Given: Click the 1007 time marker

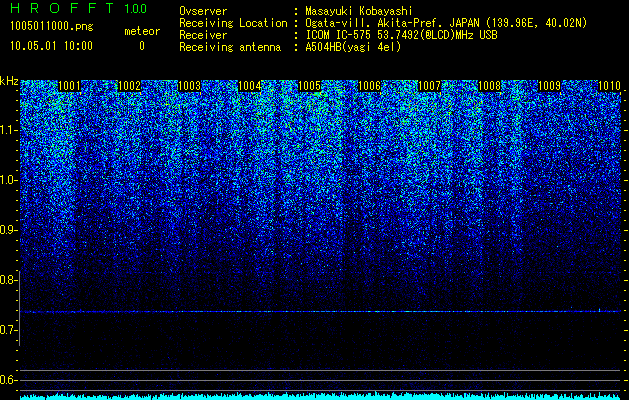Looking at the screenshot, I should [x=429, y=86].
